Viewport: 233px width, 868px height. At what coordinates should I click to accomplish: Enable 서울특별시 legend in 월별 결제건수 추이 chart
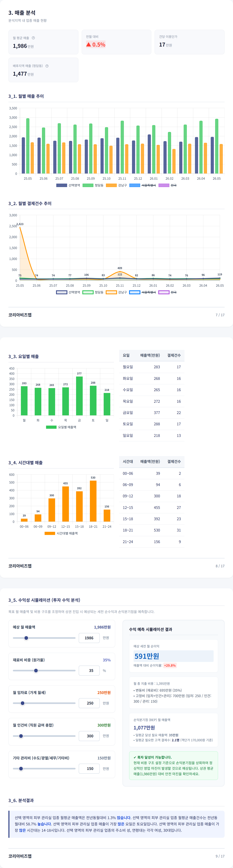click(143, 292)
